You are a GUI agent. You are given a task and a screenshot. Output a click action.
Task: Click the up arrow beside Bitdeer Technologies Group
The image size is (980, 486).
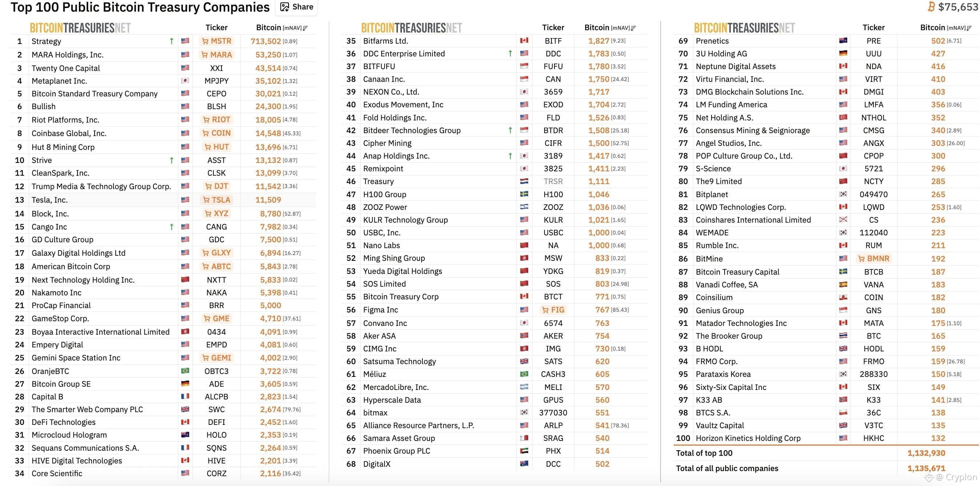click(510, 130)
